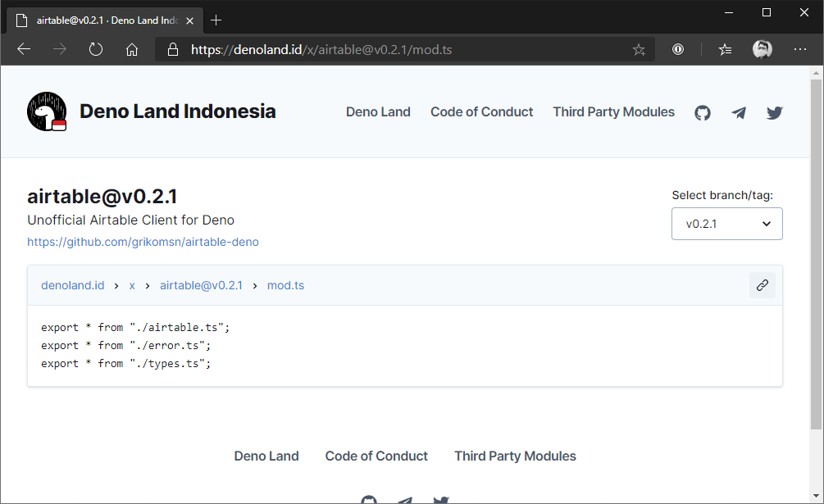
Task: Click denoland.id breadcrumb link
Action: (72, 285)
